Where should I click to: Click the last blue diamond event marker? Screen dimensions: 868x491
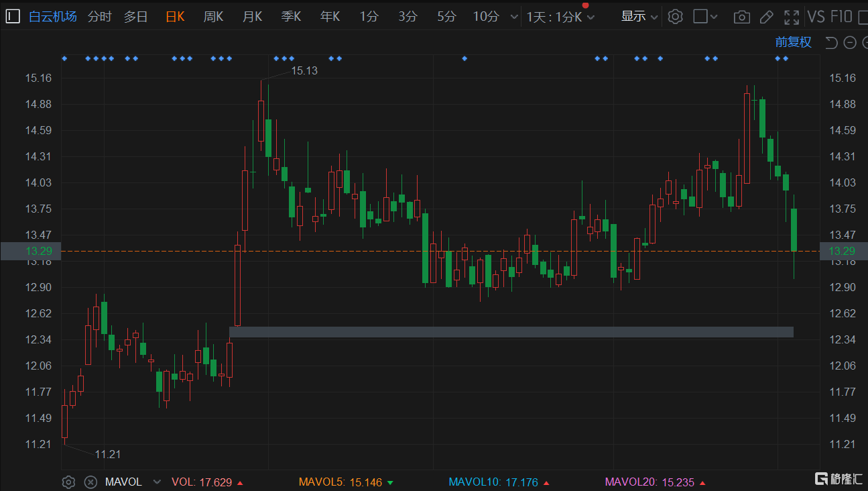786,58
